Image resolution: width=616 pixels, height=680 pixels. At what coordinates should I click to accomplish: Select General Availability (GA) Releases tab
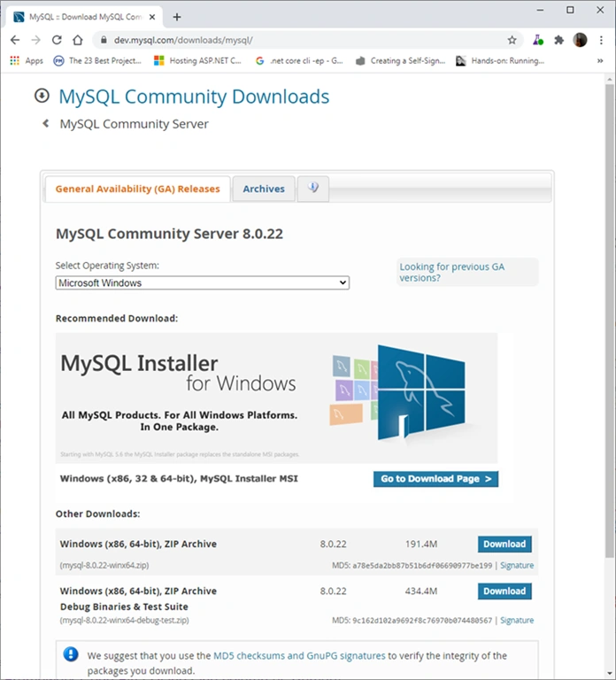(x=138, y=189)
